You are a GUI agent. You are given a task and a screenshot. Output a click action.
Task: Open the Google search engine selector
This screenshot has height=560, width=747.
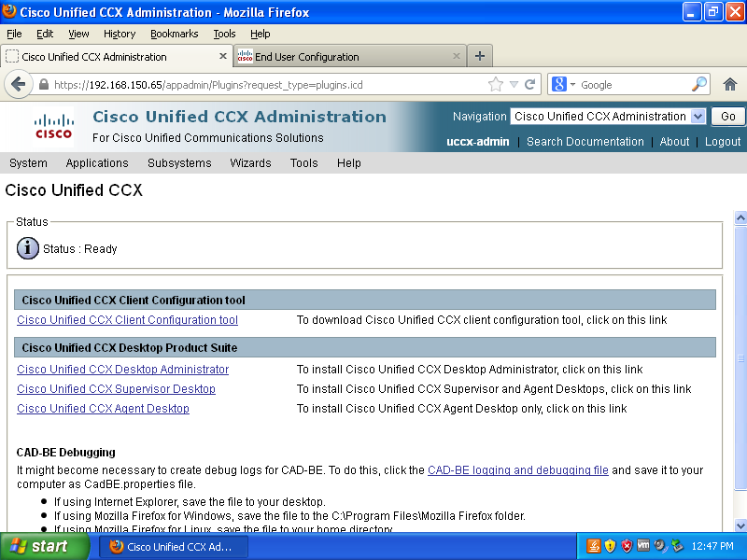[564, 85]
